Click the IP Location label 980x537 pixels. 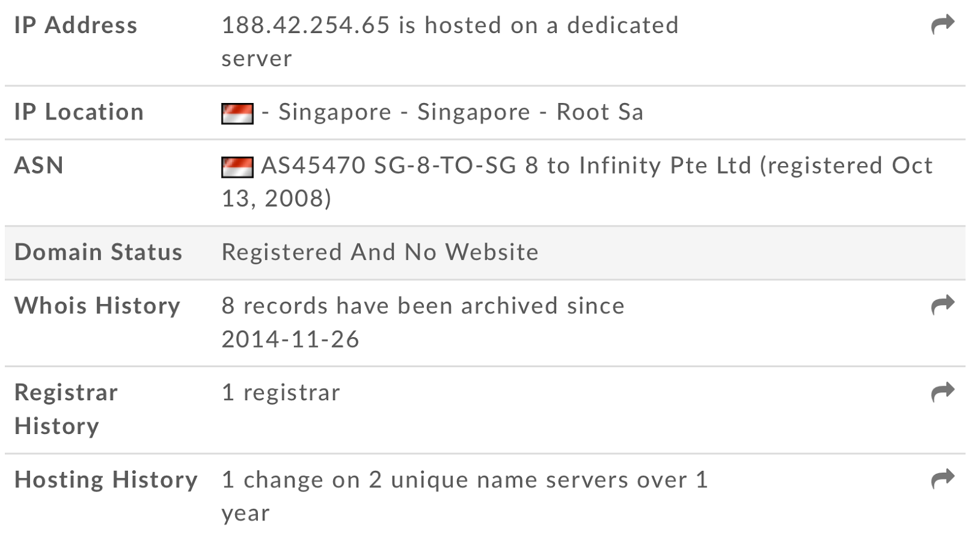point(78,112)
